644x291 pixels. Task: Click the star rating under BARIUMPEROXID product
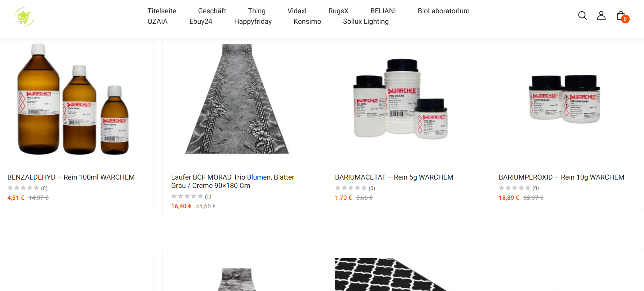pyautogui.click(x=514, y=188)
